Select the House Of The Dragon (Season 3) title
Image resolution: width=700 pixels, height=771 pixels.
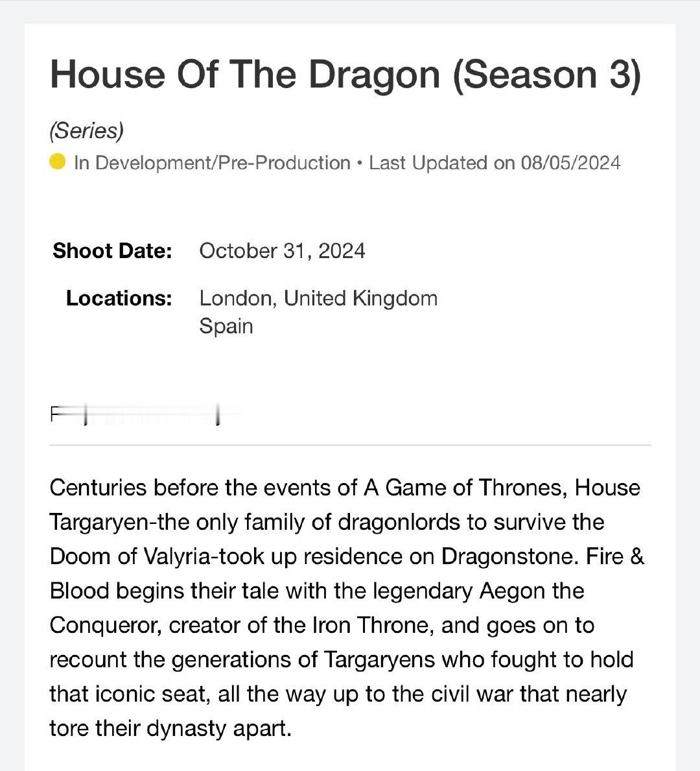point(345,75)
